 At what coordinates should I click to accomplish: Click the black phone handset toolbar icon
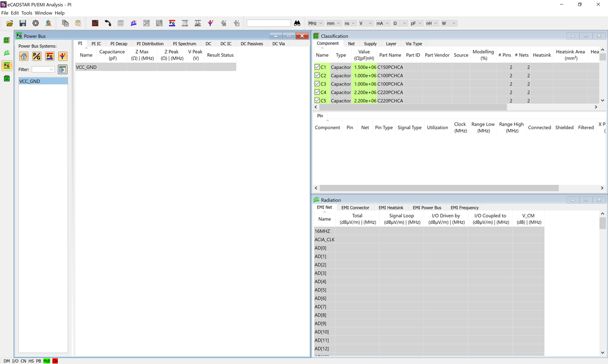pyautogui.click(x=108, y=23)
